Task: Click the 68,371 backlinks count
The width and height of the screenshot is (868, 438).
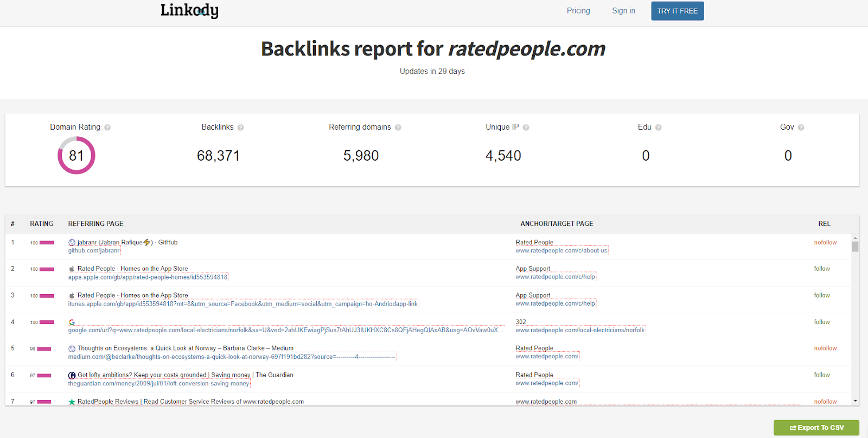Action: pyautogui.click(x=218, y=156)
